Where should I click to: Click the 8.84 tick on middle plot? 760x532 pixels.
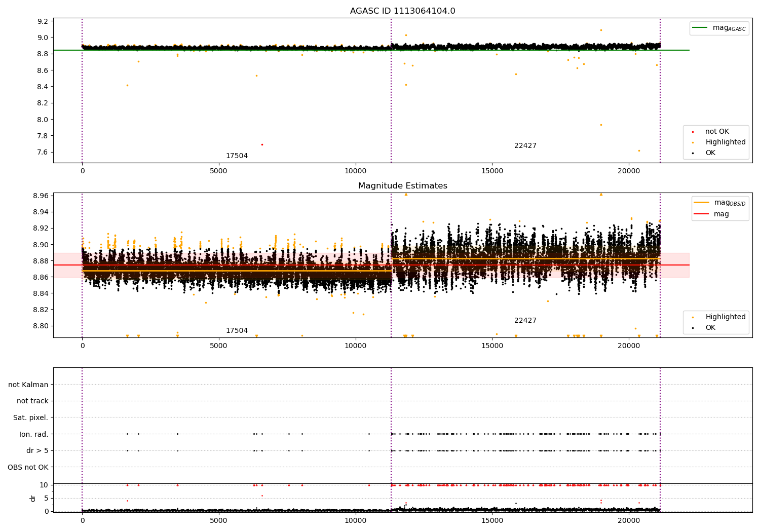41,293
